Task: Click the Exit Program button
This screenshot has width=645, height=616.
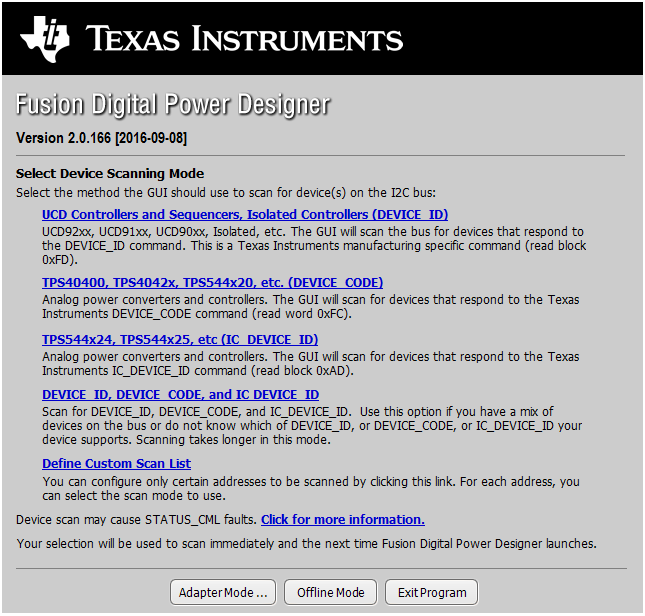Action: click(x=432, y=592)
